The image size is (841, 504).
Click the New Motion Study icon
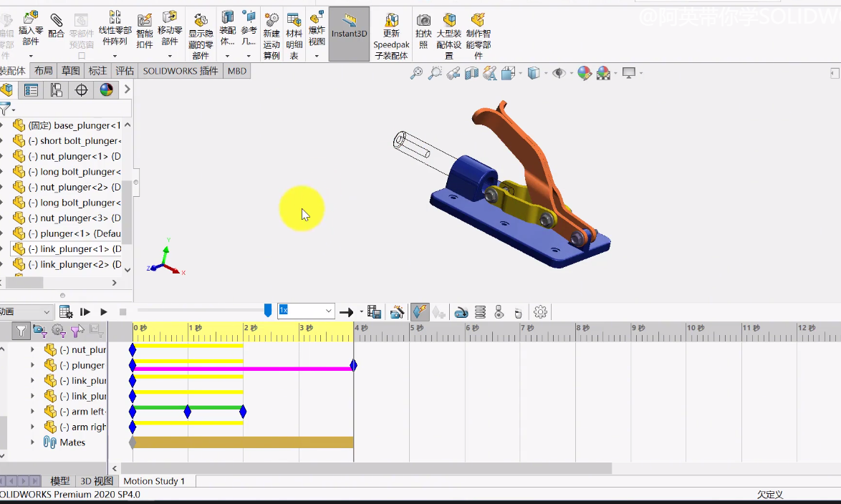271,29
